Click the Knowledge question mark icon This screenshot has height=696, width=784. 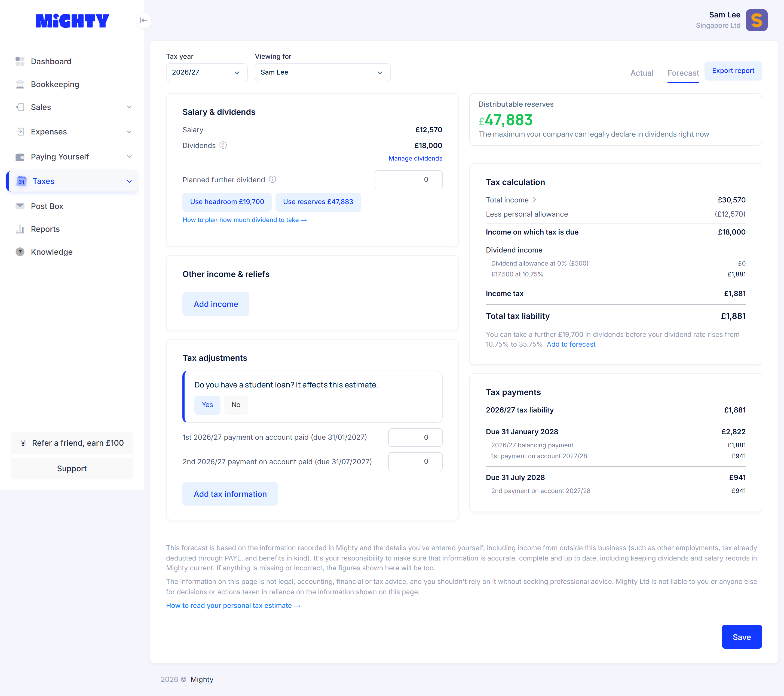(20, 252)
